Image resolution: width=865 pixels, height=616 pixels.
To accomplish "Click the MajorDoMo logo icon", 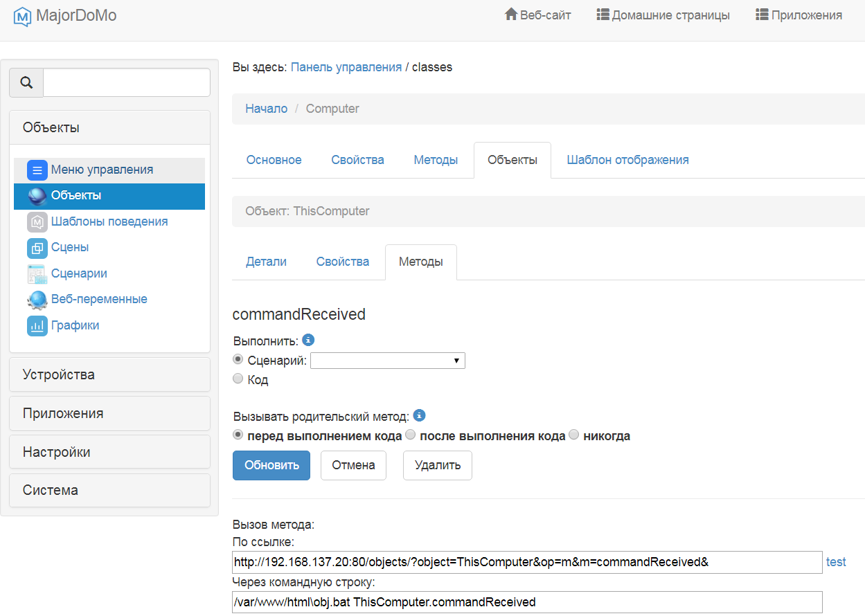I will pos(23,16).
